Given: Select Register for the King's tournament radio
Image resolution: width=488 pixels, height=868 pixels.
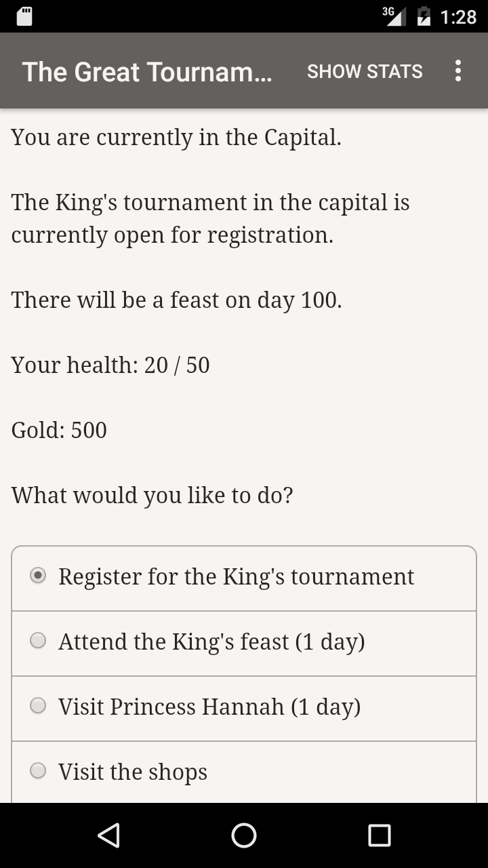Looking at the screenshot, I should pos(39,576).
